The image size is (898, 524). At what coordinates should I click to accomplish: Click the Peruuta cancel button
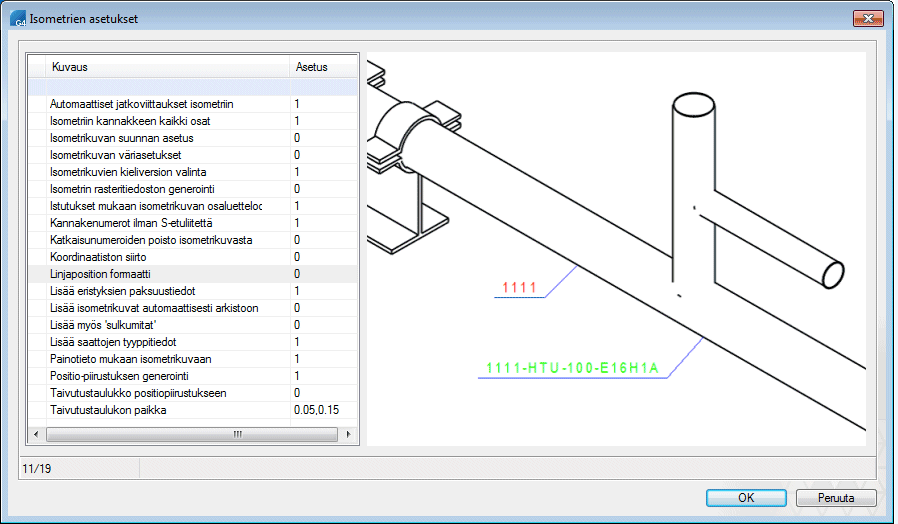836,497
